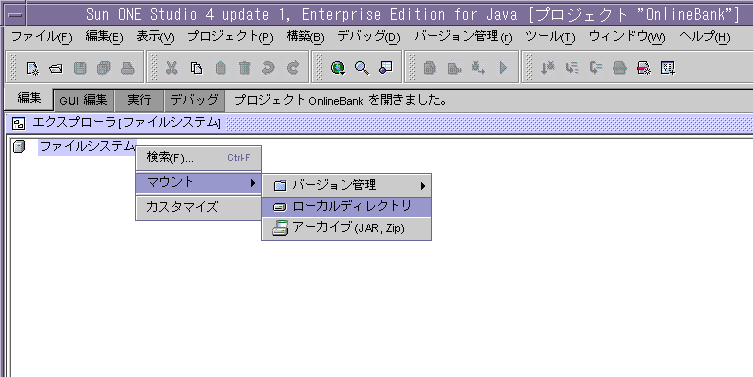This screenshot has width=753, height=377.
Task: Click the Paste toolbar icon
Action: click(x=220, y=69)
